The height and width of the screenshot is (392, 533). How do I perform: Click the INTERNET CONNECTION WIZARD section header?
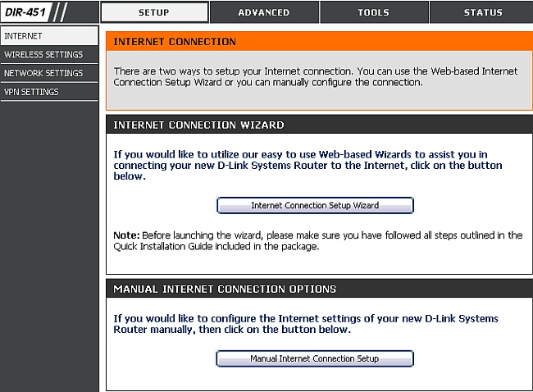(315, 125)
